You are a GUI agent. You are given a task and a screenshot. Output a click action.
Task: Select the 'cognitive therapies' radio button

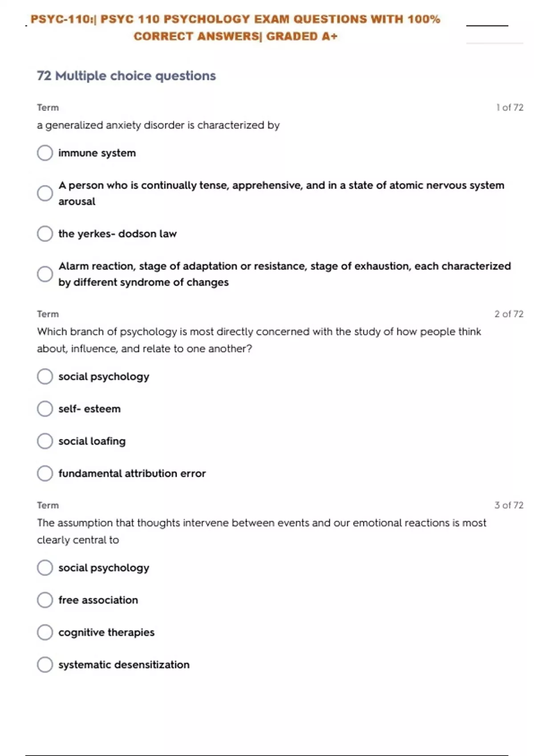(45, 632)
